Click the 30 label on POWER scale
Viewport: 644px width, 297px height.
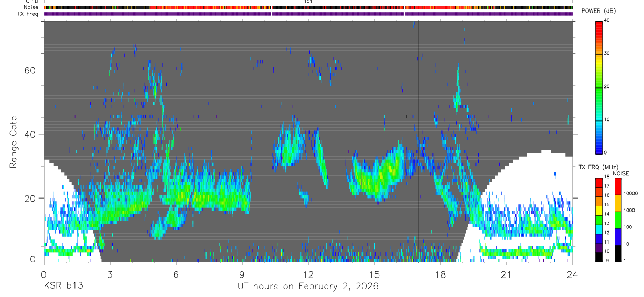607,54
